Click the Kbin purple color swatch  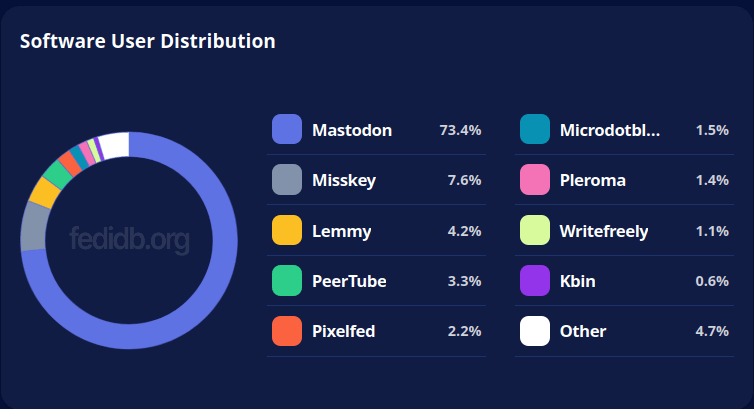point(535,281)
